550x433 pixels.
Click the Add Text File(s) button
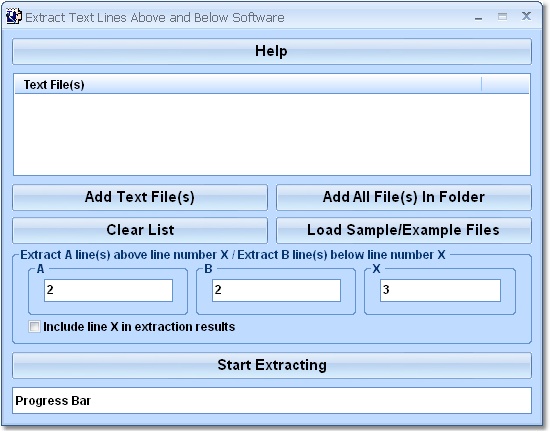(x=140, y=197)
